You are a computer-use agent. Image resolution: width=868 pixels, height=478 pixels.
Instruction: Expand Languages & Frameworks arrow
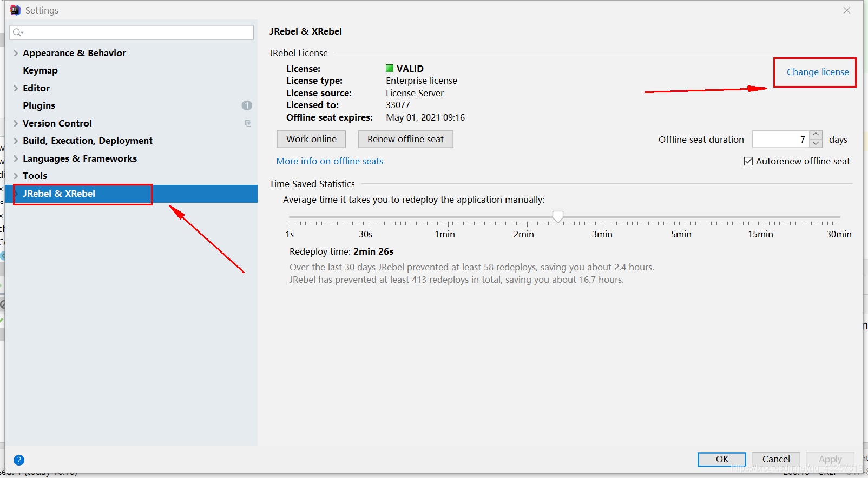click(x=16, y=158)
